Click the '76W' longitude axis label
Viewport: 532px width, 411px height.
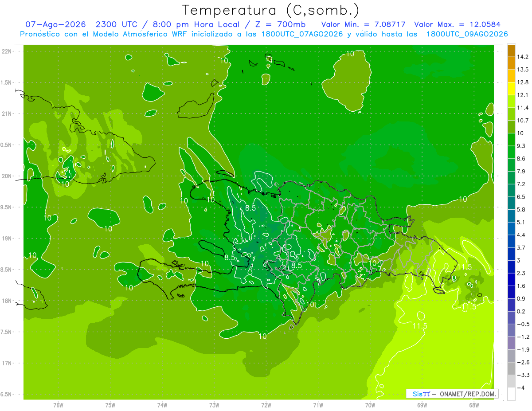point(58,405)
